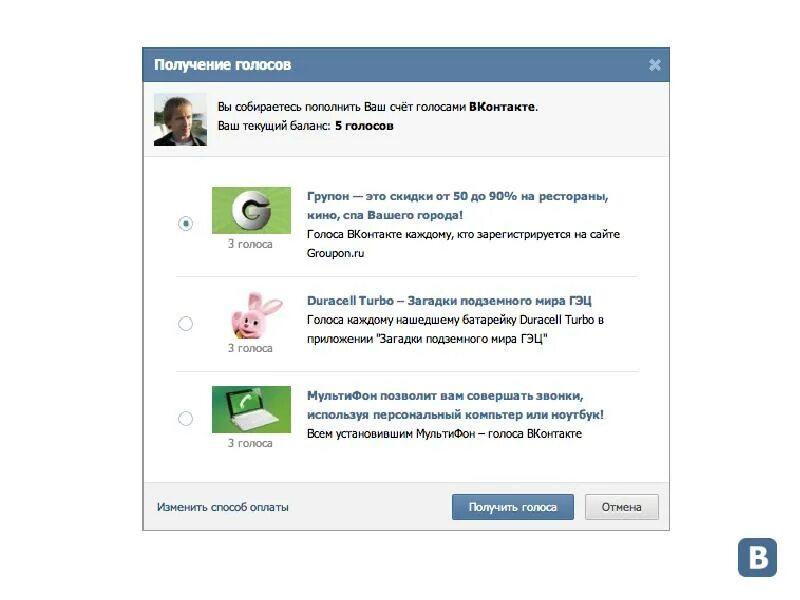
Task: Click the Groupon.ru description text
Action: pyautogui.click(x=335, y=253)
